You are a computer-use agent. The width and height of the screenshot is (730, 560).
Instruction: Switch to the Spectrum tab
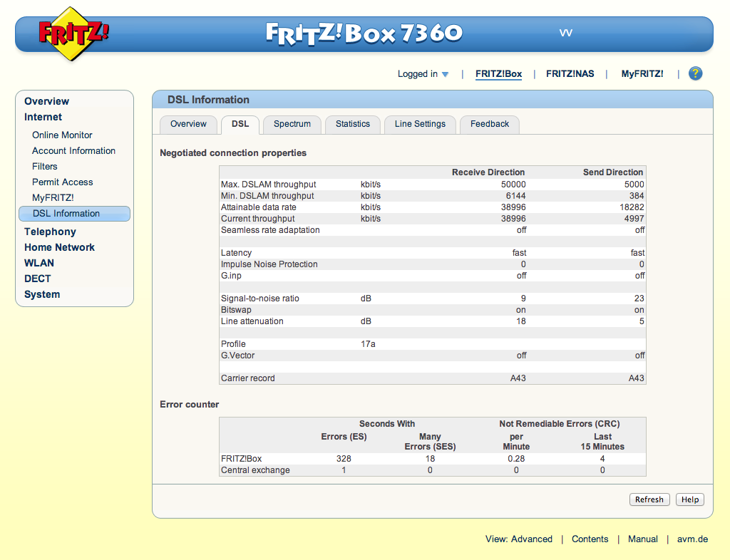[x=292, y=124]
